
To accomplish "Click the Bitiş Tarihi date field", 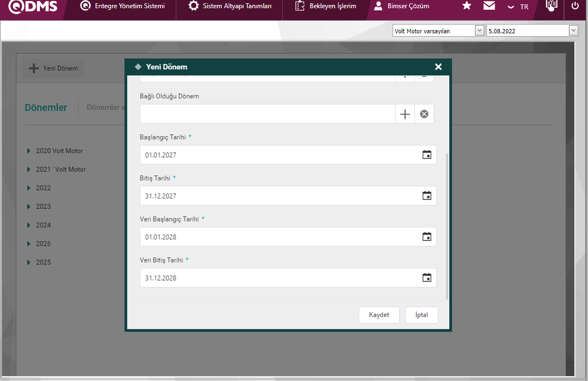I will [278, 196].
